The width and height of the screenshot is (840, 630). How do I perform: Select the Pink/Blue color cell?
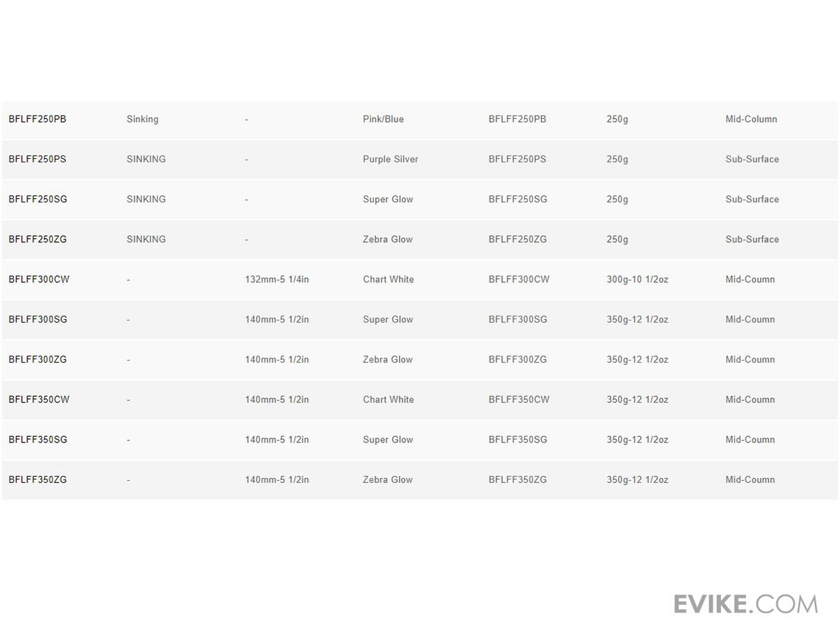coord(383,119)
